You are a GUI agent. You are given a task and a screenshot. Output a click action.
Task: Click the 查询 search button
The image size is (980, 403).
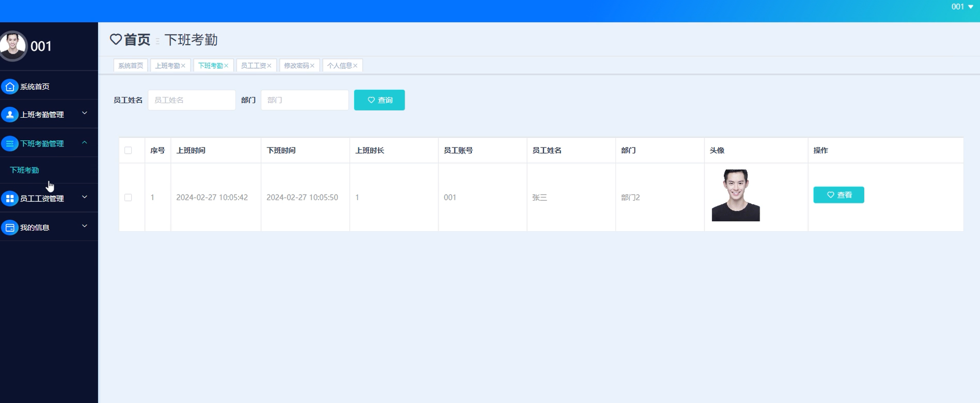380,100
